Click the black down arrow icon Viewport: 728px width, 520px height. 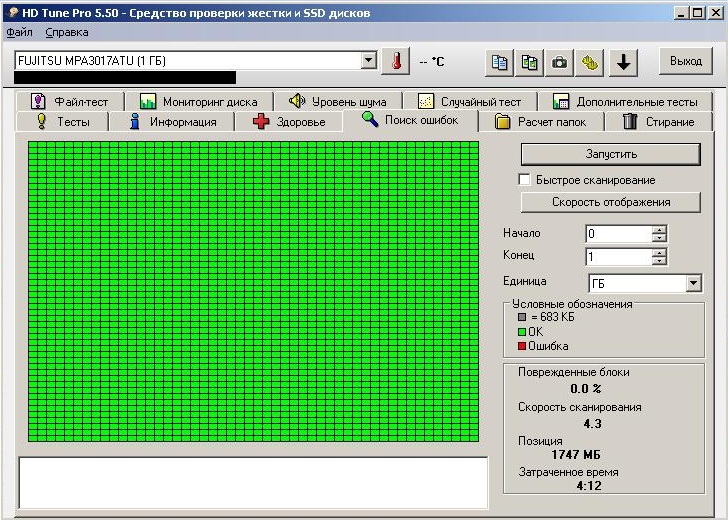624,62
